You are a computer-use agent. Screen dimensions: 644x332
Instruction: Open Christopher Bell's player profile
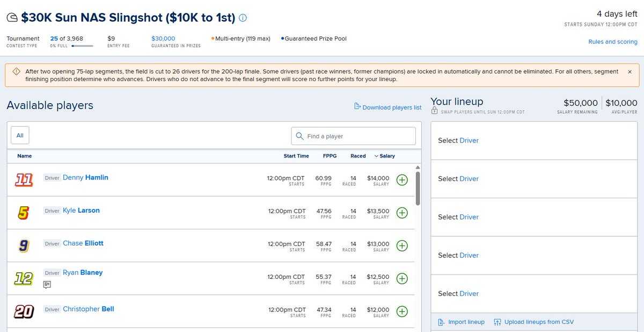[x=89, y=309]
